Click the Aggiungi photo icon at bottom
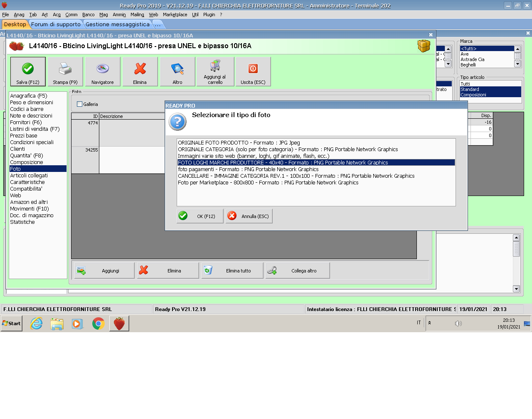 (x=81, y=271)
